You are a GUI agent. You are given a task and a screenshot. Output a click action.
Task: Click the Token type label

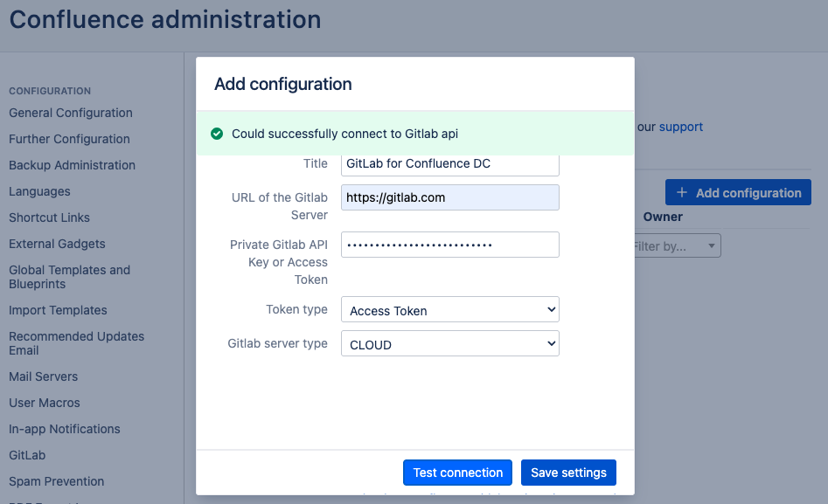tap(296, 309)
